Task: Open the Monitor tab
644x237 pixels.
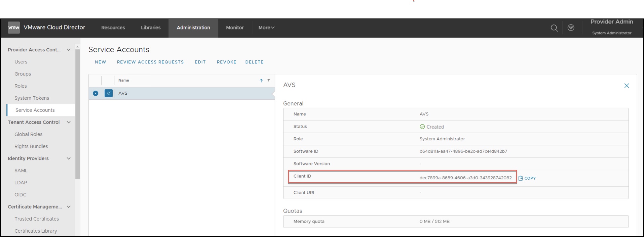Action: pos(235,28)
